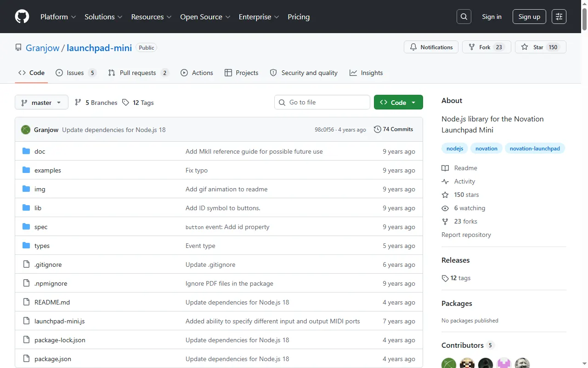Image resolution: width=588 pixels, height=368 pixels.
Task: Open the first contributor avatar
Action: pyautogui.click(x=449, y=363)
